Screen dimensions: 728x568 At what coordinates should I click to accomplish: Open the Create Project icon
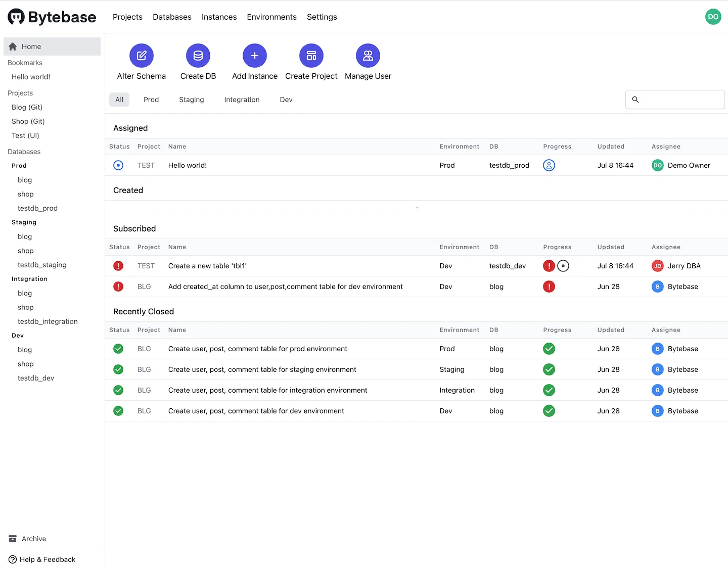click(x=311, y=56)
